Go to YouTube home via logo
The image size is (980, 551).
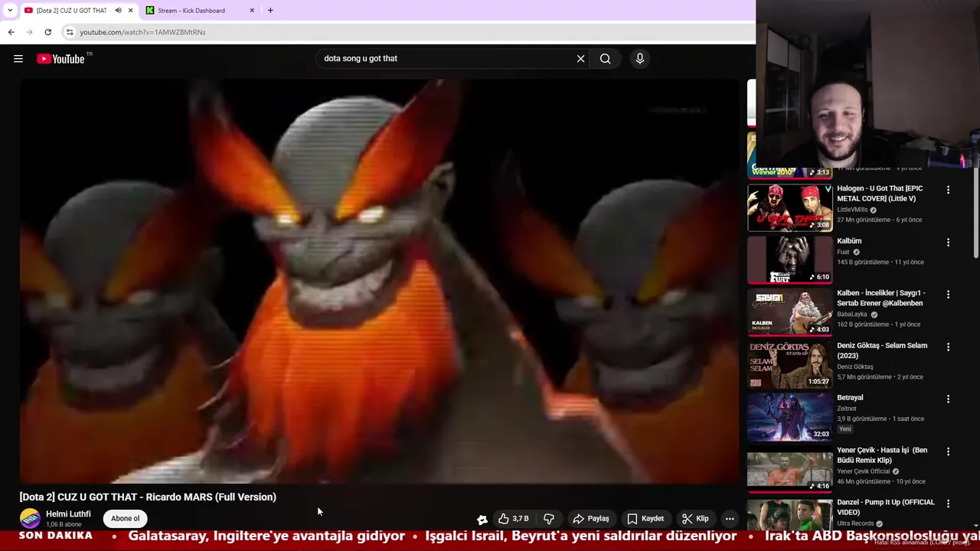[x=60, y=59]
